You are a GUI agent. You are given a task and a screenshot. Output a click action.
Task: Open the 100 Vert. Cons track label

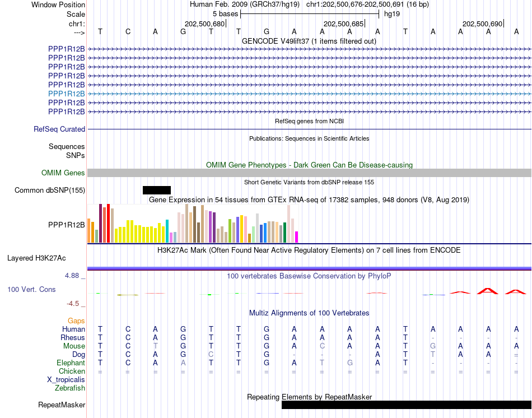31,289
